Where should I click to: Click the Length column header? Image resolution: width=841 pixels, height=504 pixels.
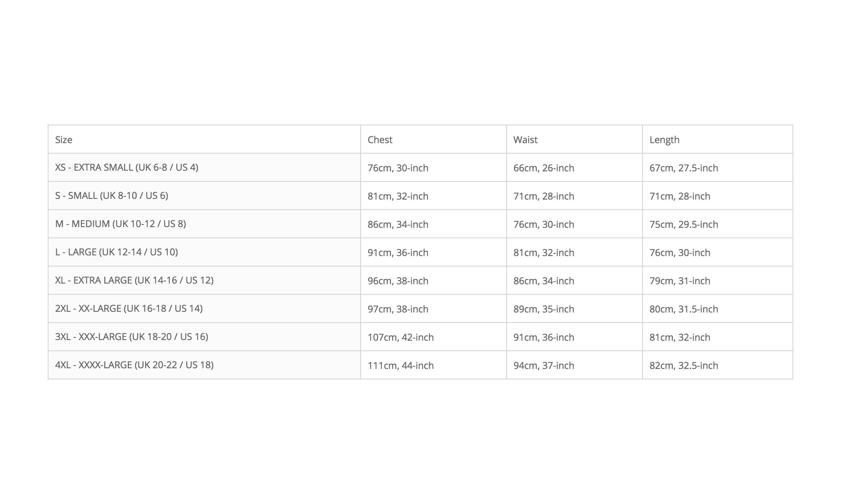click(664, 139)
